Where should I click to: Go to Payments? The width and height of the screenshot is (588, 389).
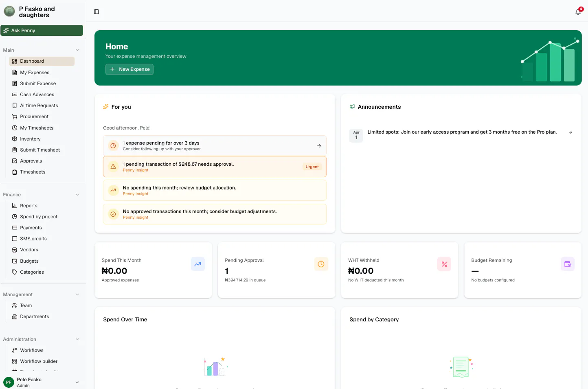point(42,228)
